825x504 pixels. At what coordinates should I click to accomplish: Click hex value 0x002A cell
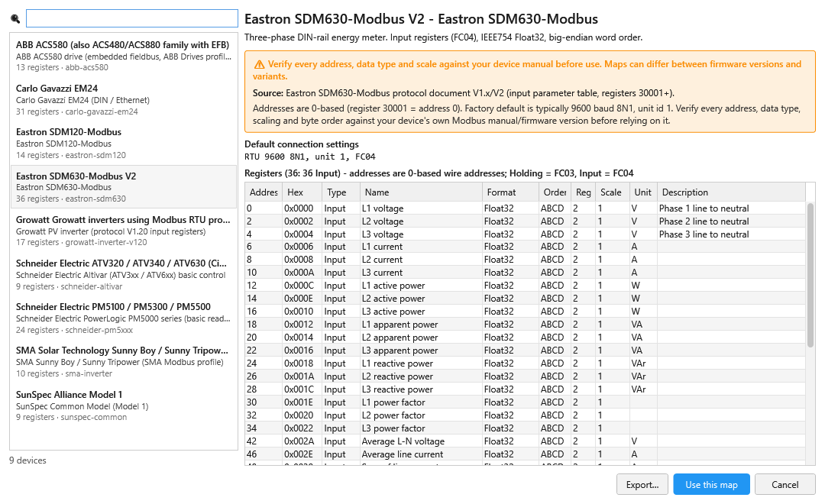[x=302, y=441]
